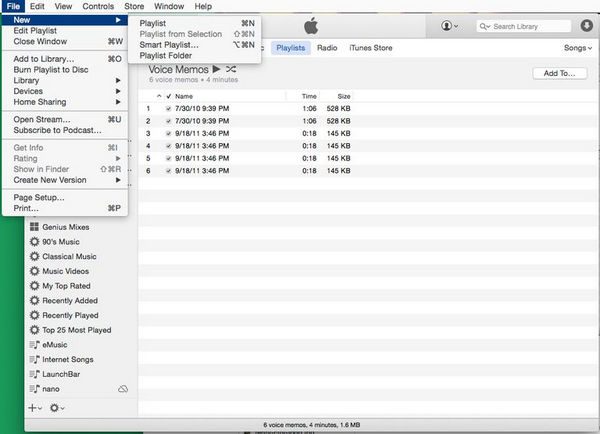The height and width of the screenshot is (434, 600).
Task: Open the File menu
Action: pyautogui.click(x=13, y=6)
